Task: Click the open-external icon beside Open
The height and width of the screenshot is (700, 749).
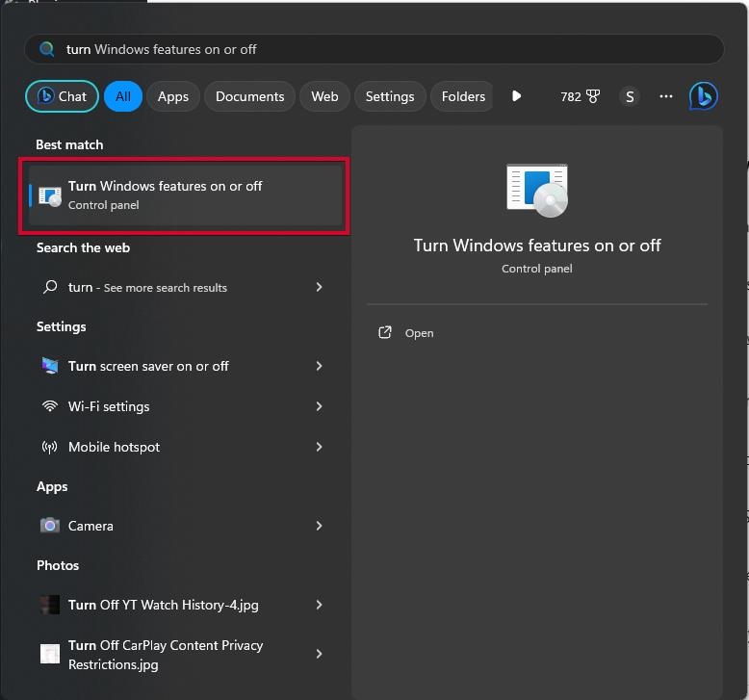Action: coord(385,332)
